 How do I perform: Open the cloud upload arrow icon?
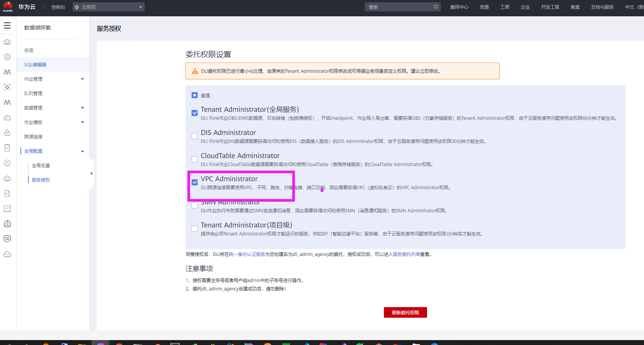click(x=7, y=178)
